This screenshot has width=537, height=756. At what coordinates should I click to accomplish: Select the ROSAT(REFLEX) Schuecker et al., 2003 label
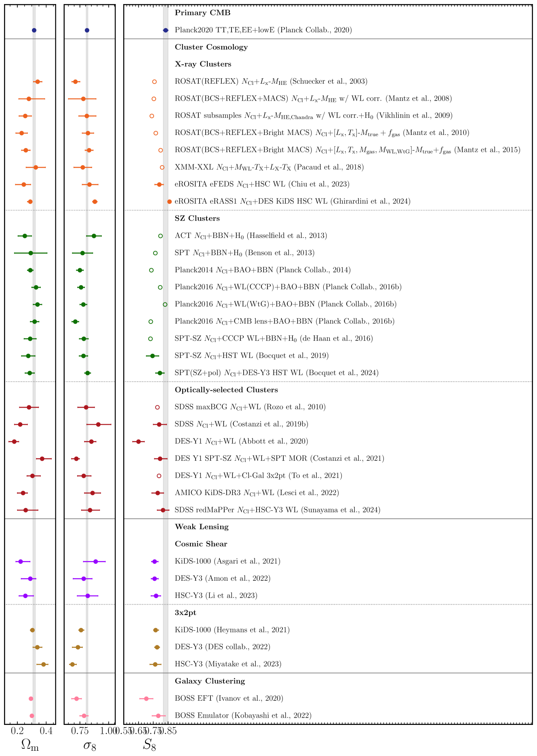point(271,82)
